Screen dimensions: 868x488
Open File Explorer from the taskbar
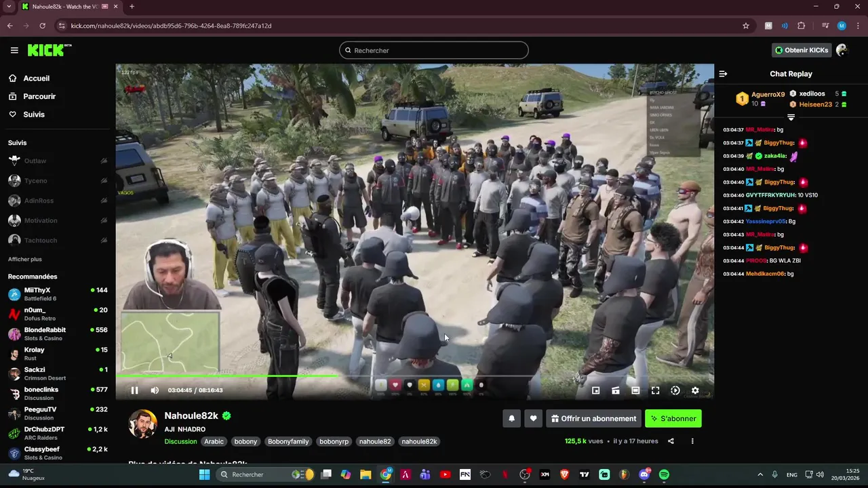coord(366,474)
